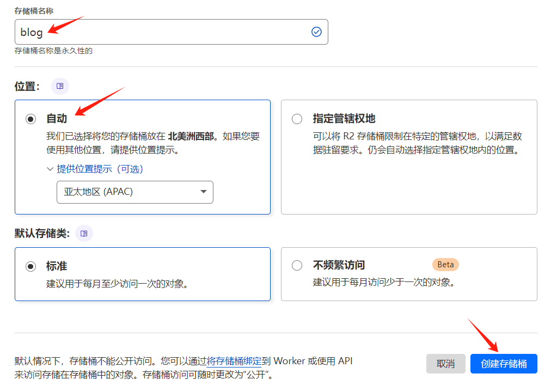Click the 自动 option title text
This screenshot has height=392, width=557.
pos(57,119)
